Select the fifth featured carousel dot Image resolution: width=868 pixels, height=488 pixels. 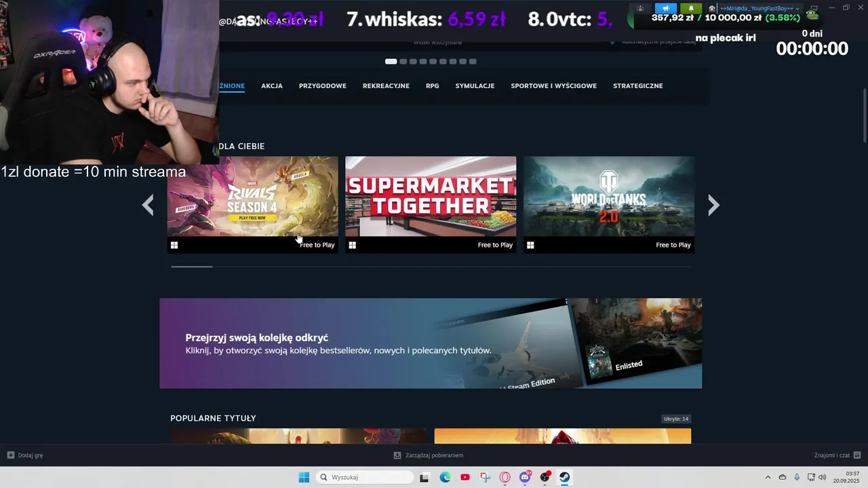[x=433, y=62]
